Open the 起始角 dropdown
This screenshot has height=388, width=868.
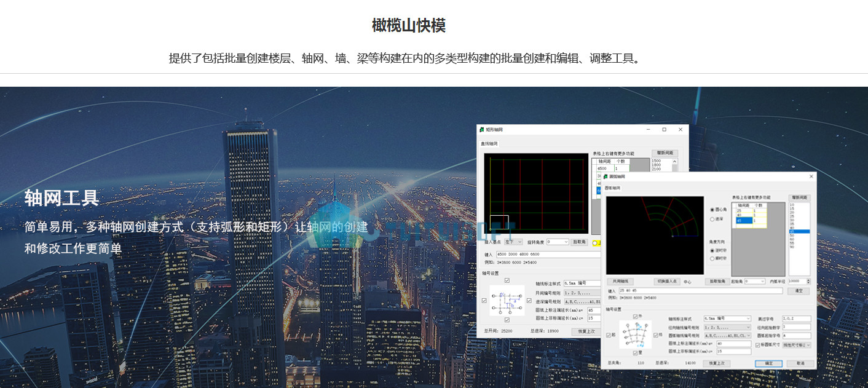click(x=755, y=281)
